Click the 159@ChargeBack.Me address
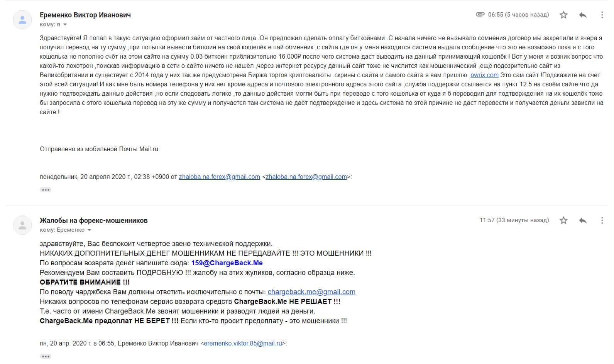 [x=227, y=263]
